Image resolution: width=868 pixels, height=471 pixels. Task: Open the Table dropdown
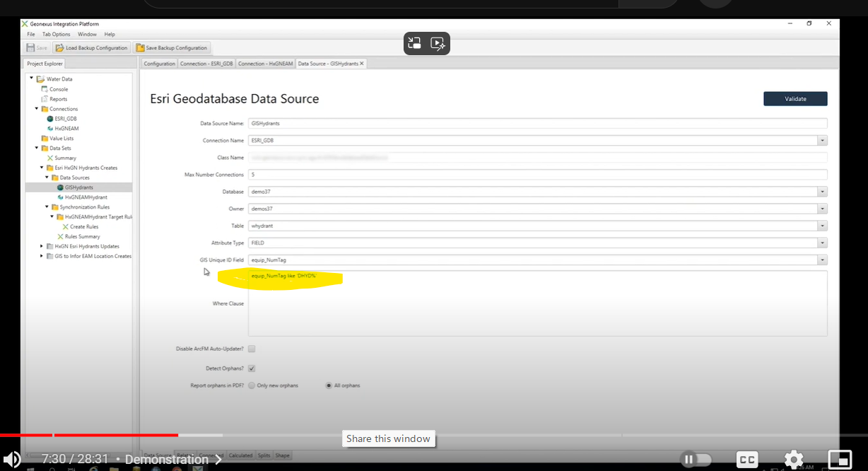(821, 225)
